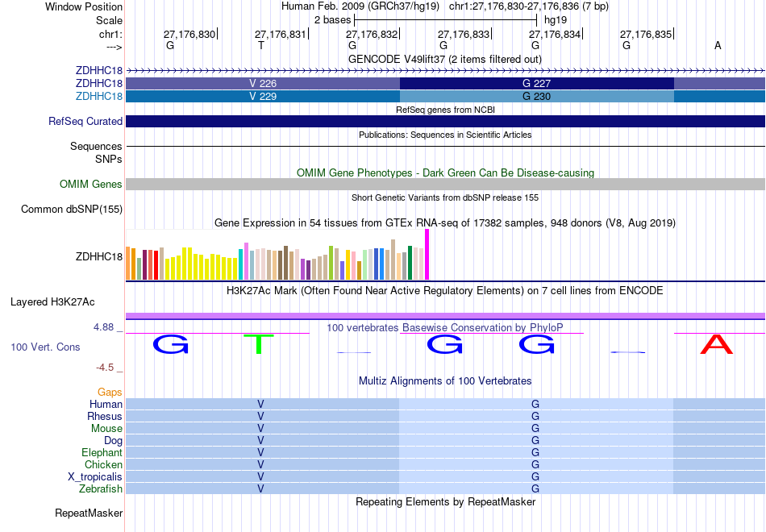This screenshot has height=532, width=766.
Task: Open H3K27Ac Mark track title
Action: [445, 291]
